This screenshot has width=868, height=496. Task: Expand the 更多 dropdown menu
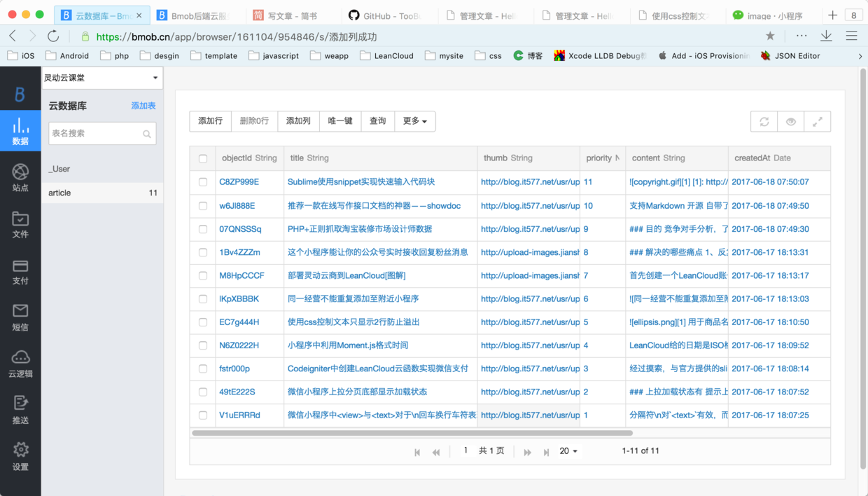pyautogui.click(x=415, y=121)
